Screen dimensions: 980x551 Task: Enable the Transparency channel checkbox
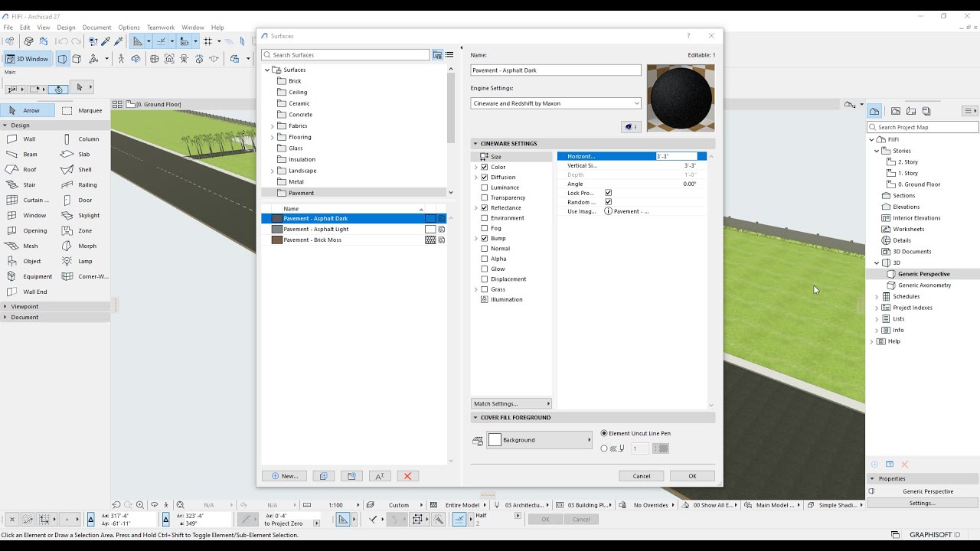click(x=484, y=197)
